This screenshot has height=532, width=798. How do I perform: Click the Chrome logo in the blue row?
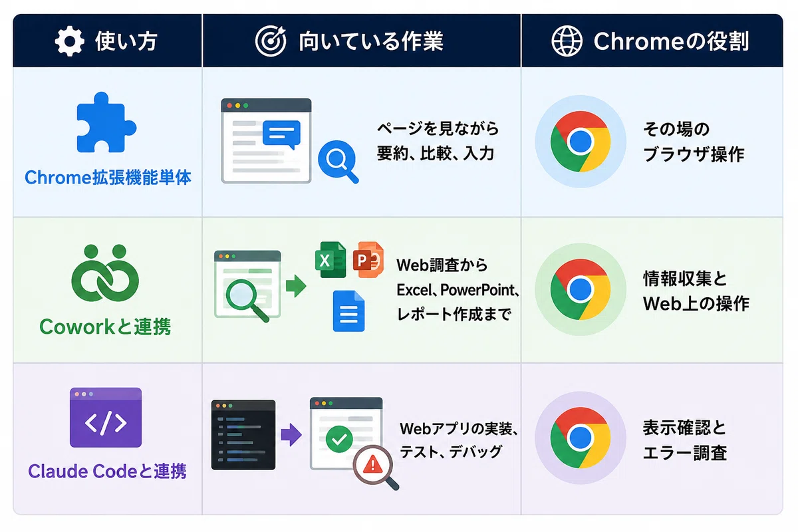[x=581, y=142]
